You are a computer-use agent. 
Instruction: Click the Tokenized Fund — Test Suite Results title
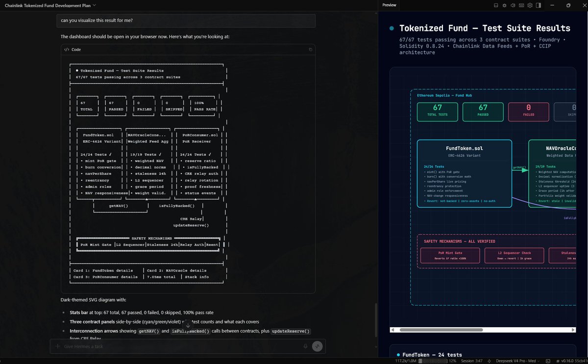tap(485, 28)
